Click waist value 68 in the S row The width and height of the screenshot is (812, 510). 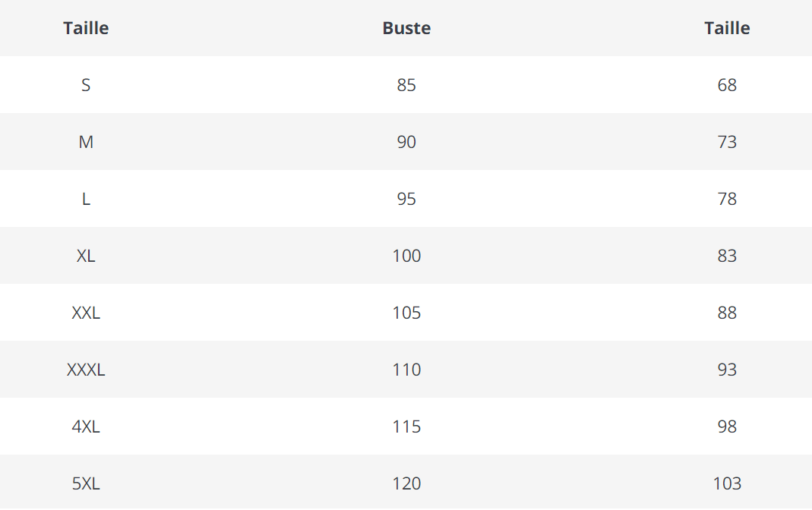click(x=727, y=85)
